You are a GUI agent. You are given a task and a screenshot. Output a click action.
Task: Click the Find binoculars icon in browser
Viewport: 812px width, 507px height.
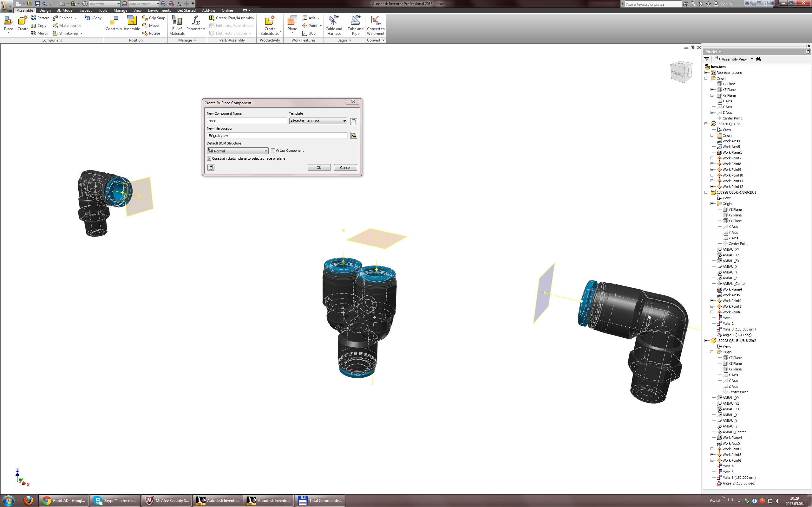[x=758, y=59]
